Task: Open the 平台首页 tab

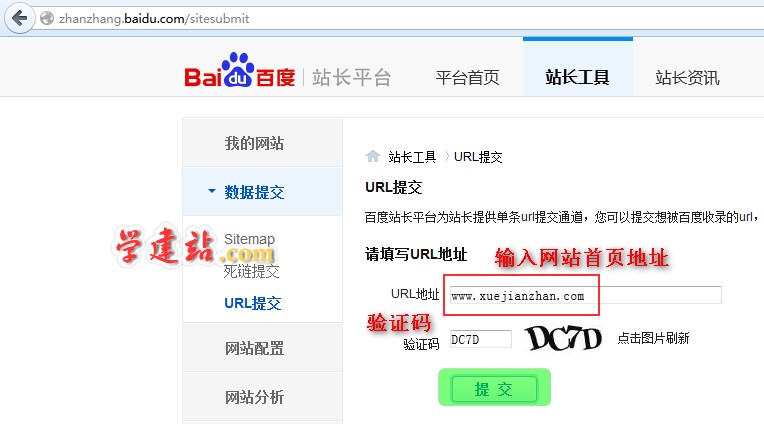Action: click(467, 77)
